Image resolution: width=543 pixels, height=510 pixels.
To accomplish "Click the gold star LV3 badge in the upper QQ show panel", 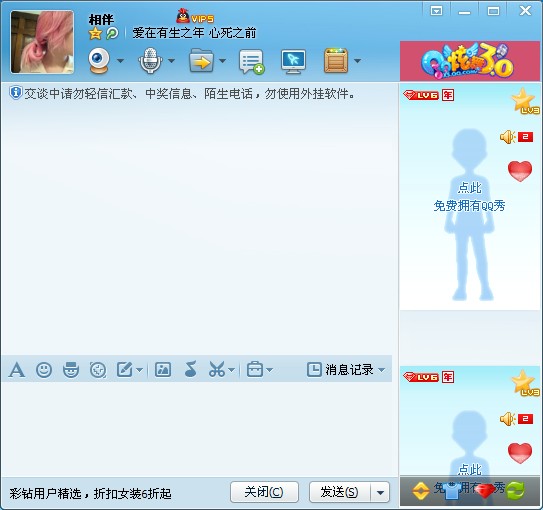I will coord(525,101).
